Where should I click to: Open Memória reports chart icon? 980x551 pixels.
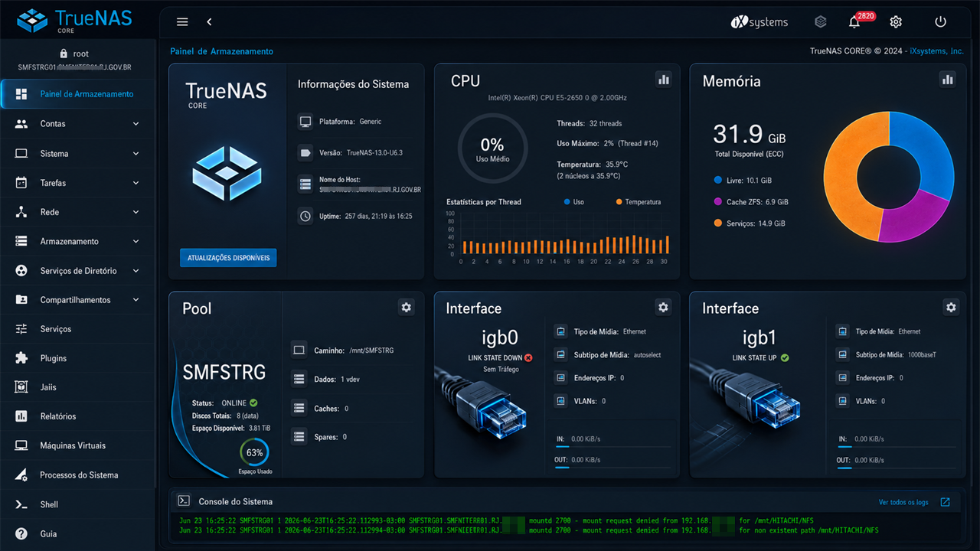click(947, 80)
